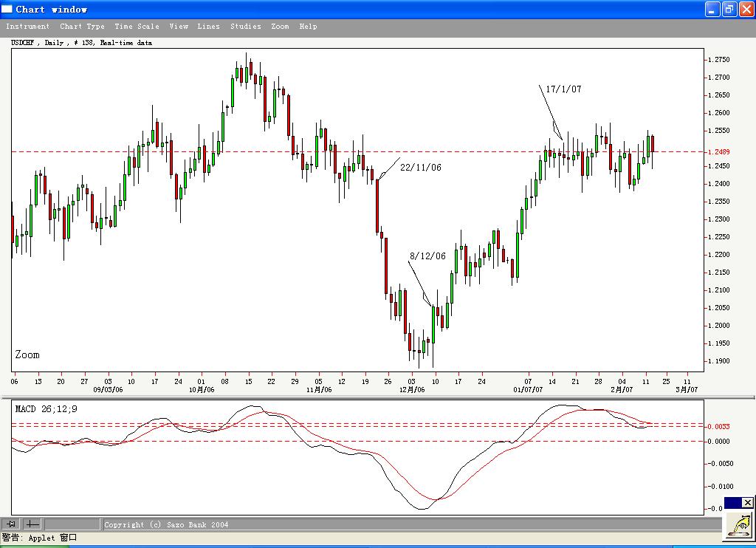This screenshot has width=756, height=548.
Task: Close the small floating palette with X
Action: [x=747, y=503]
